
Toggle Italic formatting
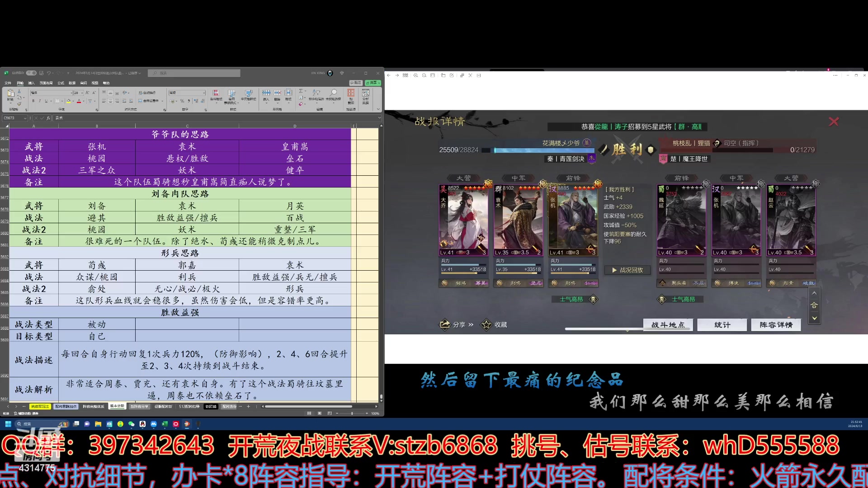pos(40,101)
